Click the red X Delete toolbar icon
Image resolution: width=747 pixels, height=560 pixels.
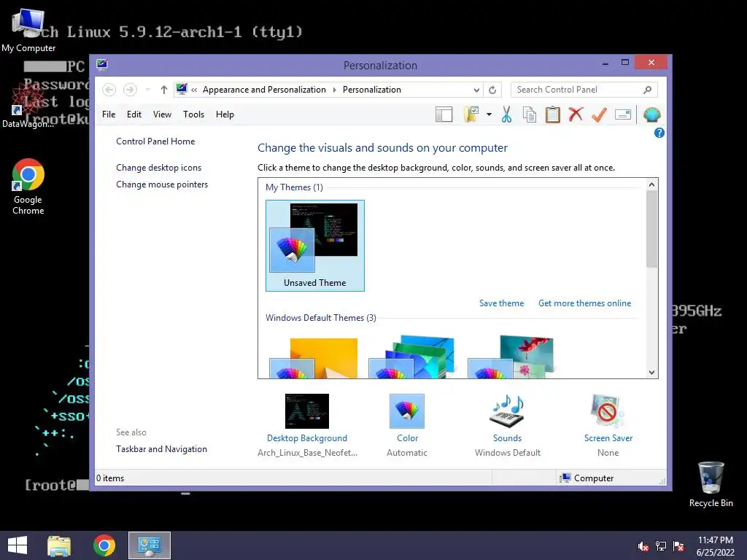[x=576, y=114]
